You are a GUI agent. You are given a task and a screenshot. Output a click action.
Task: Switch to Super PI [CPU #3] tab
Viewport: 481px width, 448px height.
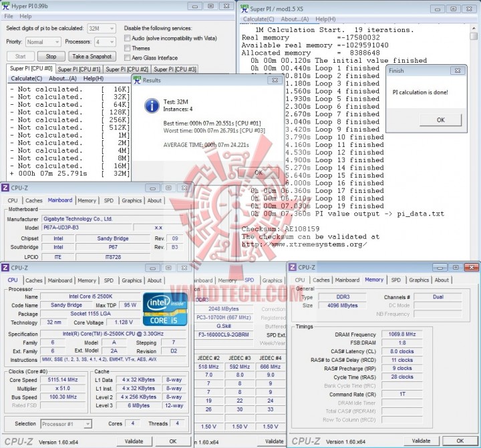[x=175, y=69]
